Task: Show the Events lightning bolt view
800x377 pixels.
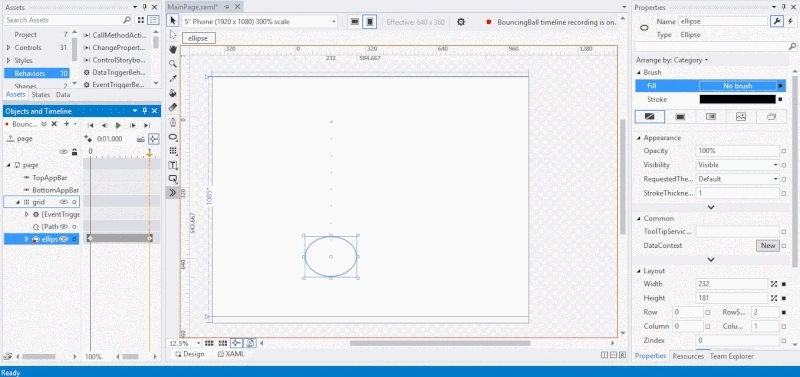Action: tap(790, 21)
